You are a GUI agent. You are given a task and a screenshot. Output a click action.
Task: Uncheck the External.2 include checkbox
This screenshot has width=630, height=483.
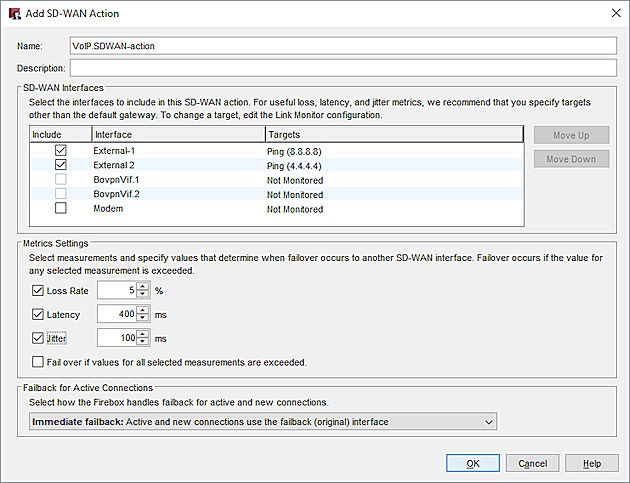pyautogui.click(x=60, y=164)
